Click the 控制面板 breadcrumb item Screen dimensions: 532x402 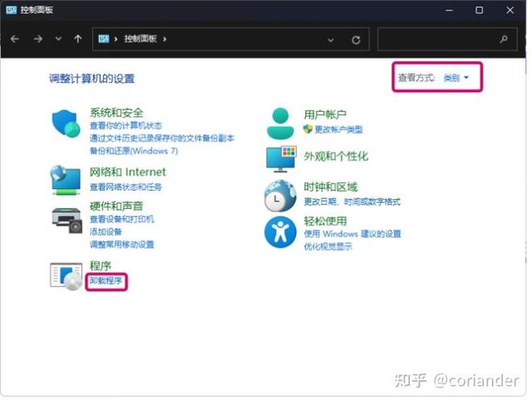tap(140, 39)
